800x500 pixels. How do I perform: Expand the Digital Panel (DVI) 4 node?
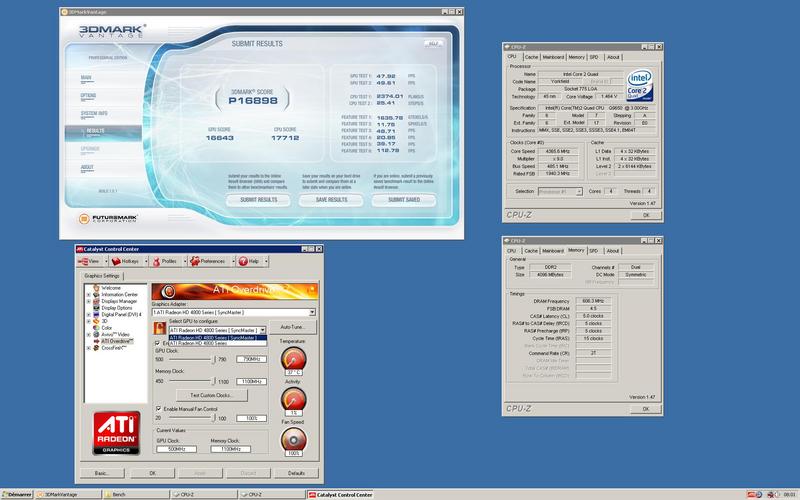(x=88, y=314)
